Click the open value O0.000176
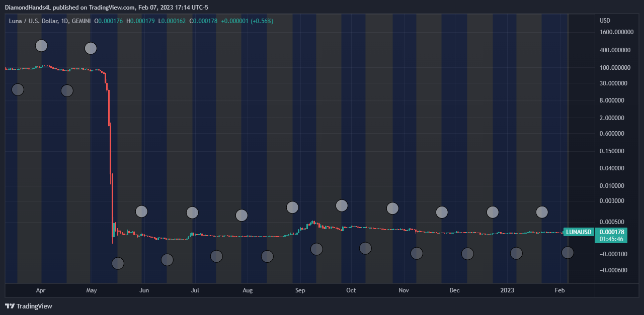 (108, 21)
